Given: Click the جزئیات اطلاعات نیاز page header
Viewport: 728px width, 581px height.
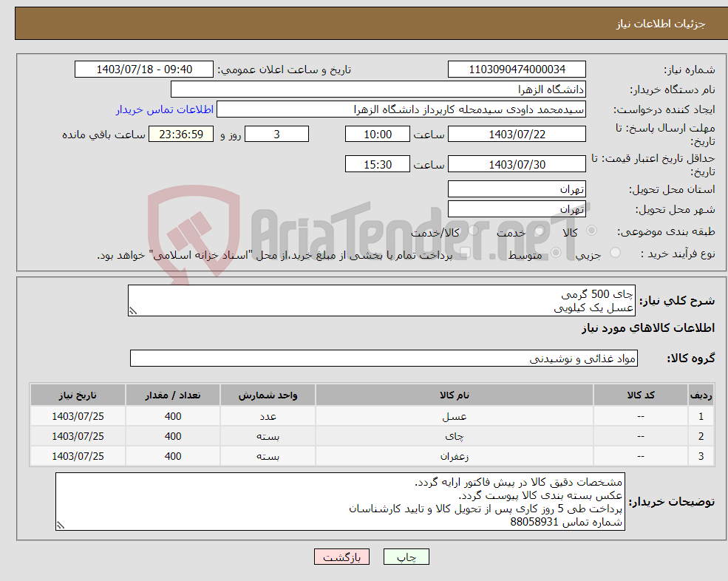Looking at the screenshot, I should click(661, 24).
